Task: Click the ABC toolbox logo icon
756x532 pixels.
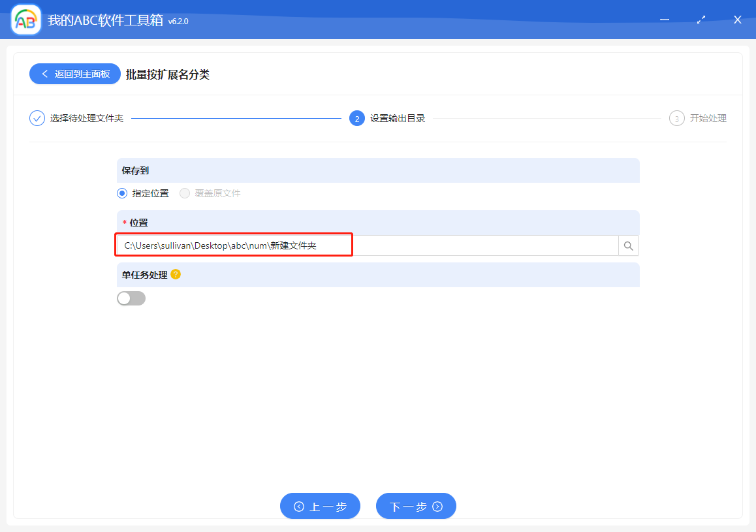Action: 25,20
